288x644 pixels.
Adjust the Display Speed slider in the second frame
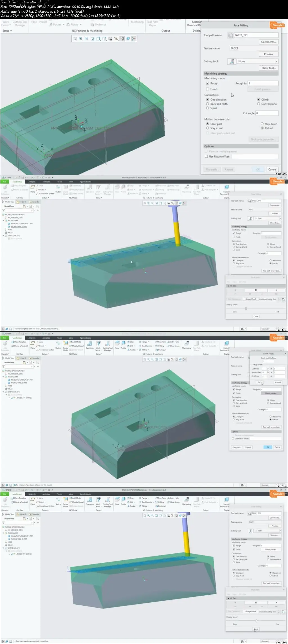click(246, 308)
